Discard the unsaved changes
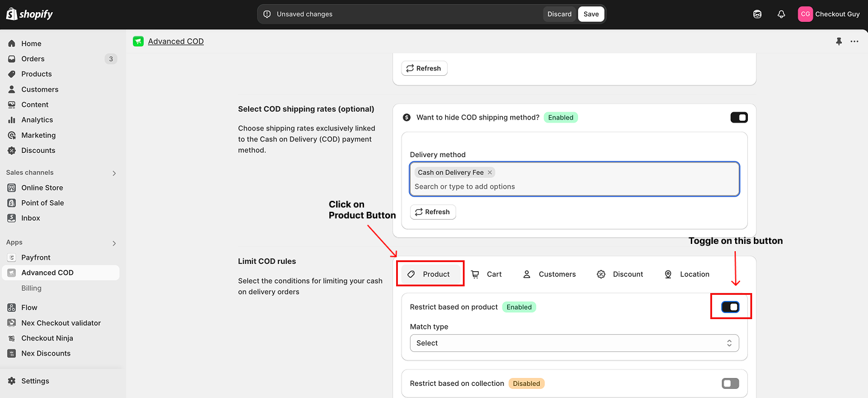The height and width of the screenshot is (398, 868). tap(559, 14)
